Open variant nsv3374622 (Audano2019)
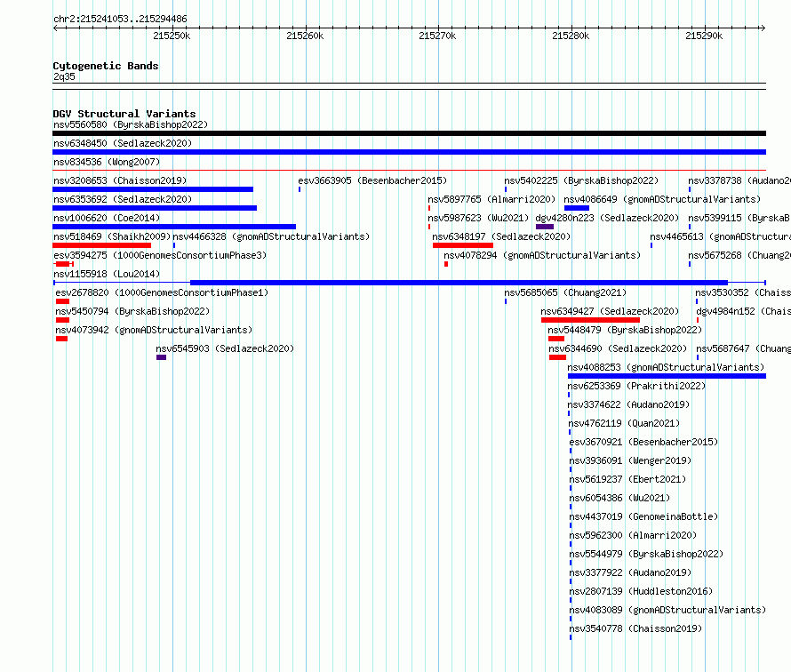This screenshot has width=791, height=672. click(x=628, y=404)
